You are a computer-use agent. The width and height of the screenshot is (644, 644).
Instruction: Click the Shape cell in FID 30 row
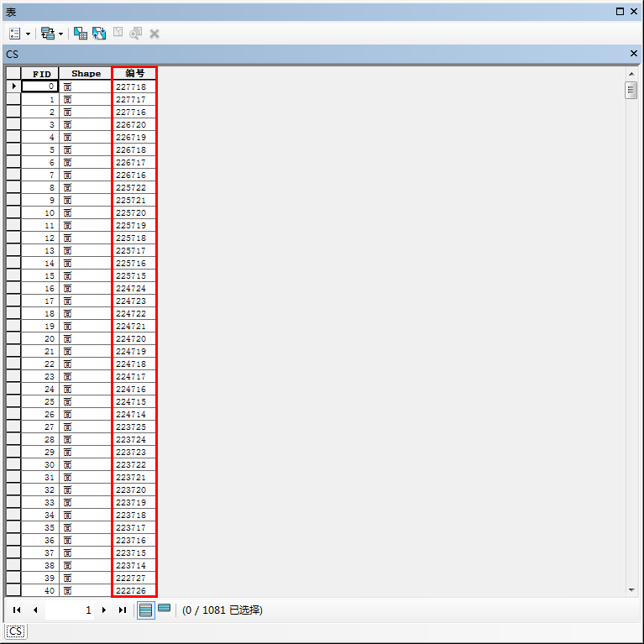86,464
